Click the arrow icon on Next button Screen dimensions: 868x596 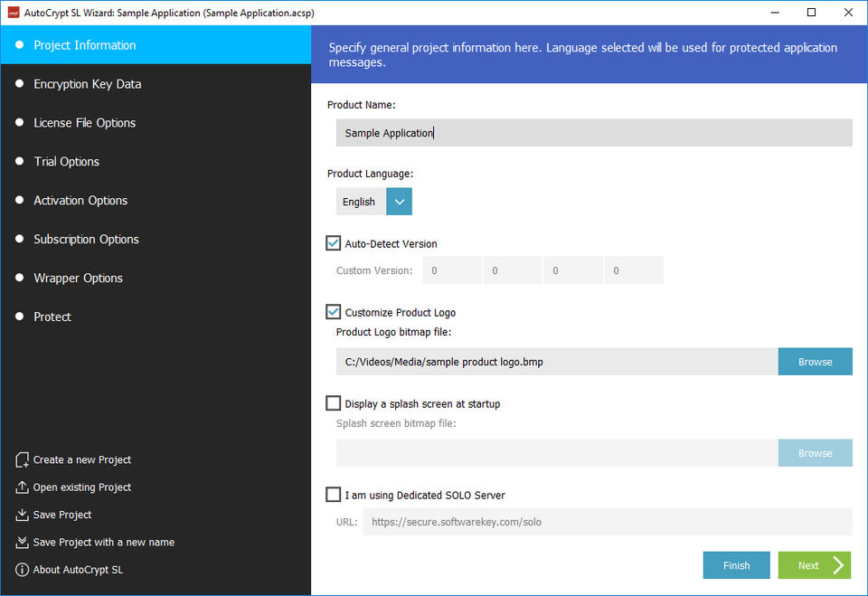[x=837, y=565]
